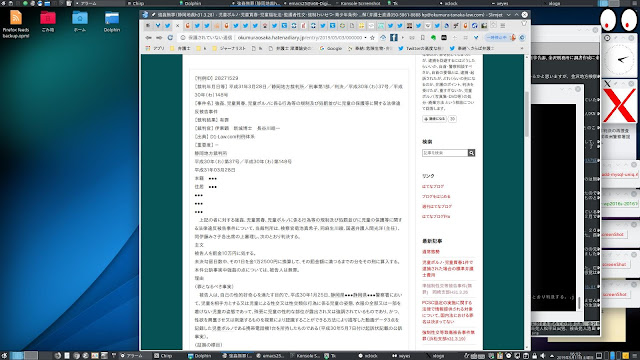Click the Facebook extension icon in the toolbar
The height and width of the screenshot is (360, 640).
(394, 38)
